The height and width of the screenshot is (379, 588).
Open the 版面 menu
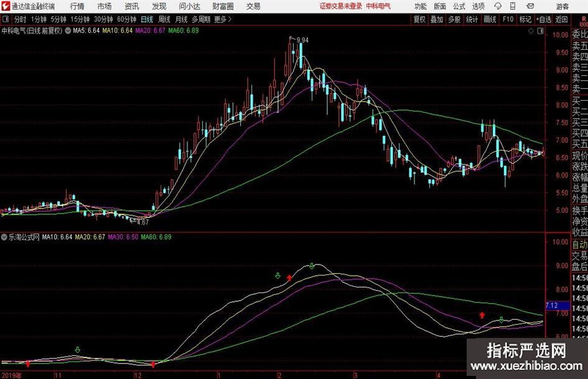[439, 6]
